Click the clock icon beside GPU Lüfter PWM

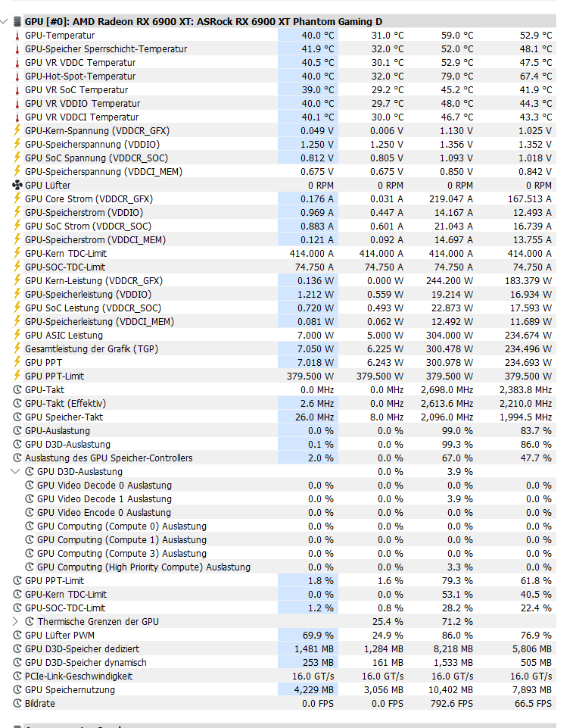point(17,635)
